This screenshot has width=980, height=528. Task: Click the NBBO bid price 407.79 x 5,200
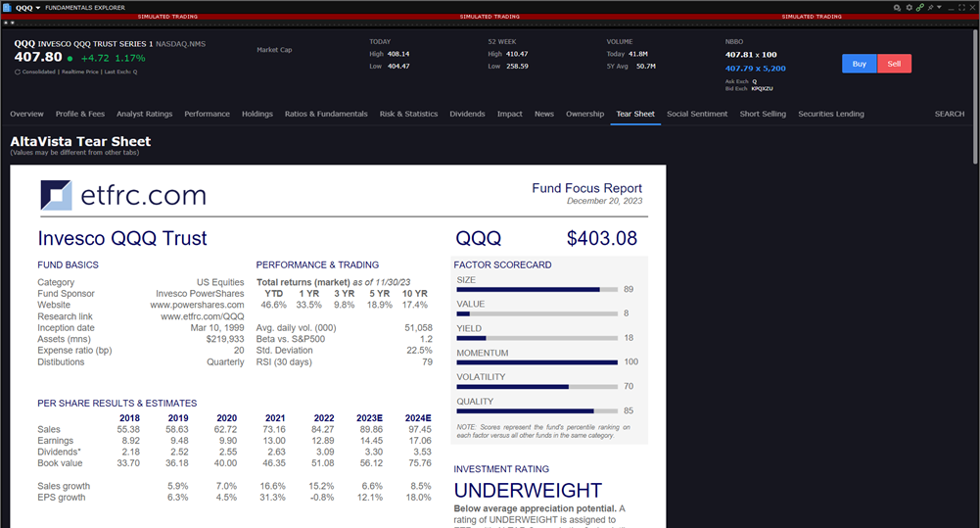tap(756, 69)
